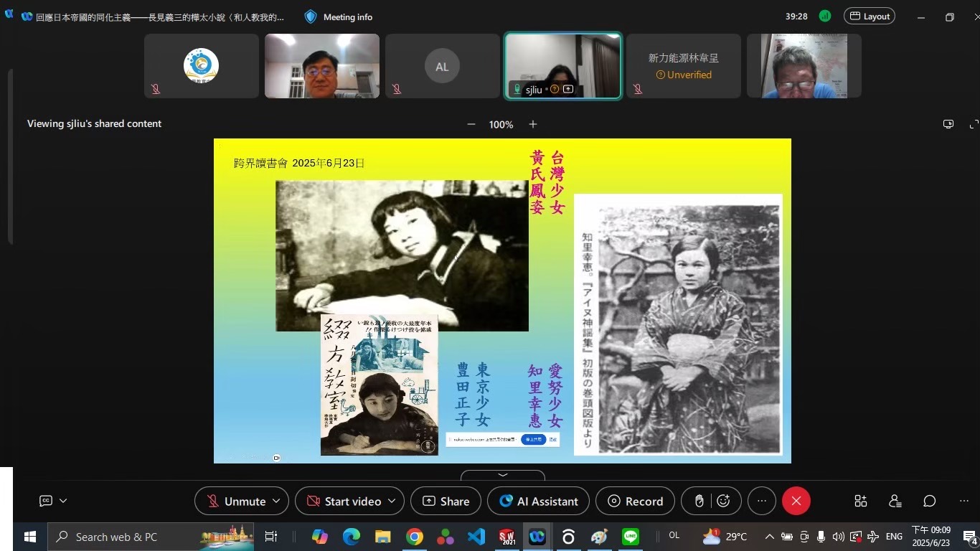Click the red leave meeting button

click(796, 501)
